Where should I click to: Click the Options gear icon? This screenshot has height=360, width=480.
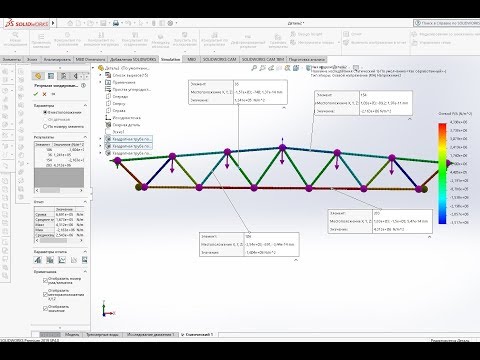tap(170, 23)
